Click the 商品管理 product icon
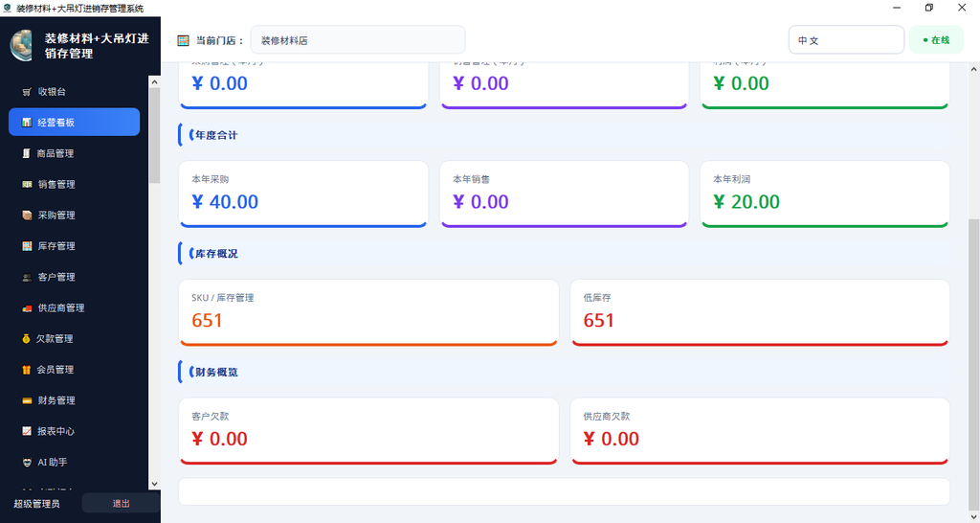The image size is (980, 523). [26, 154]
